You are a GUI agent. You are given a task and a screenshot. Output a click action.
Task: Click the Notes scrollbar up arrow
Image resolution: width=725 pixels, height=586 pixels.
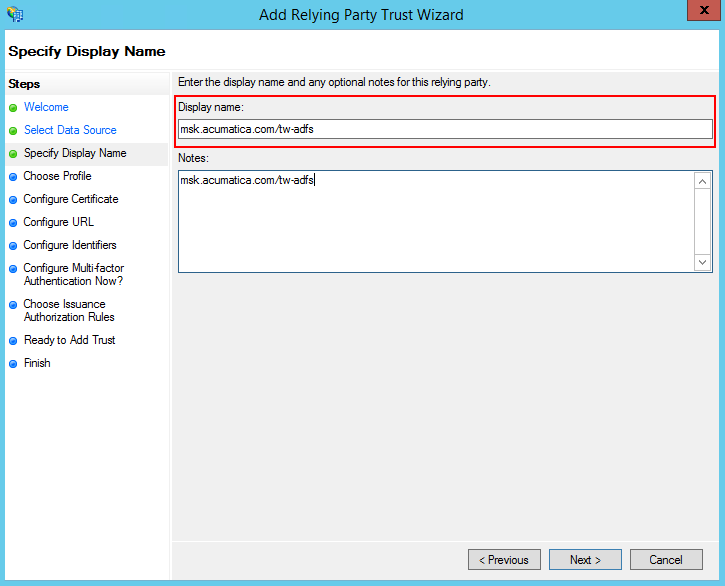point(703,181)
